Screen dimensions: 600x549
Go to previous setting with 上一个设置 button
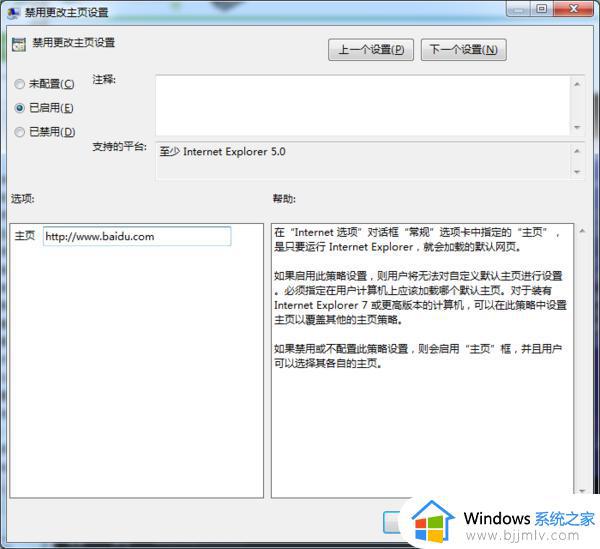(370, 49)
